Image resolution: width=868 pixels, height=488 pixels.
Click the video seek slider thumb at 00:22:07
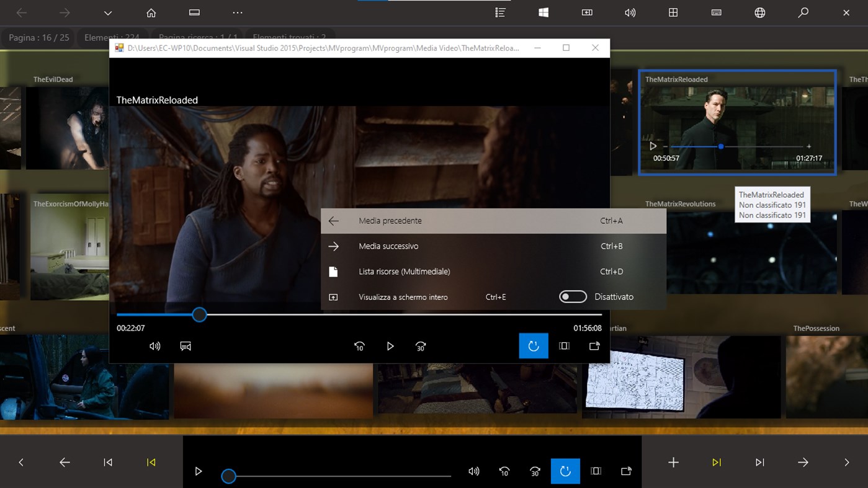[199, 315]
